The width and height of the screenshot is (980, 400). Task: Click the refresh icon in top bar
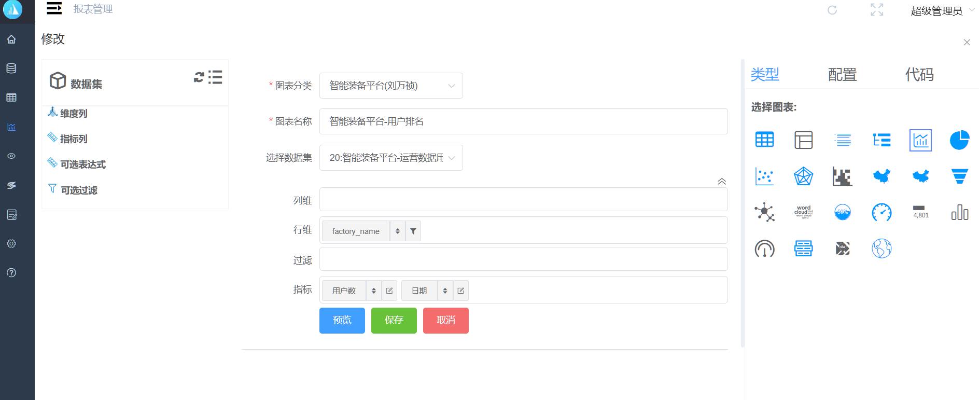click(x=832, y=10)
